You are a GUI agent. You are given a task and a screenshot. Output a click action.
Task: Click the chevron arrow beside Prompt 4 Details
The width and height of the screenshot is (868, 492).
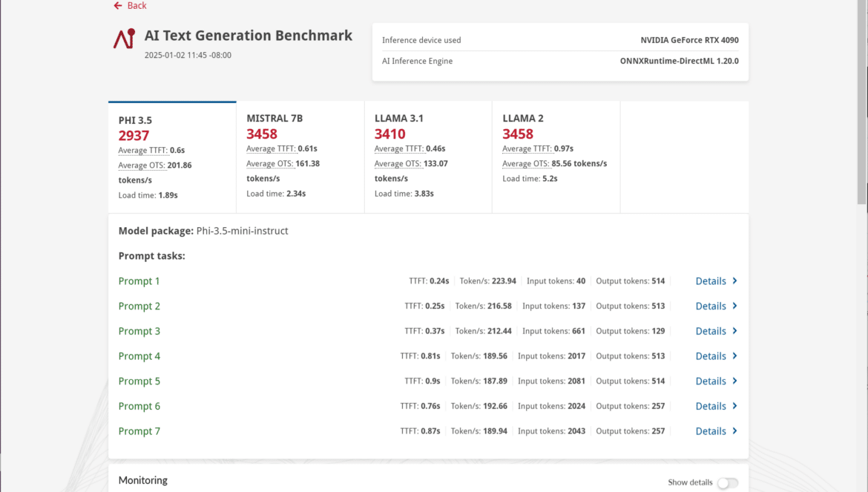click(734, 355)
